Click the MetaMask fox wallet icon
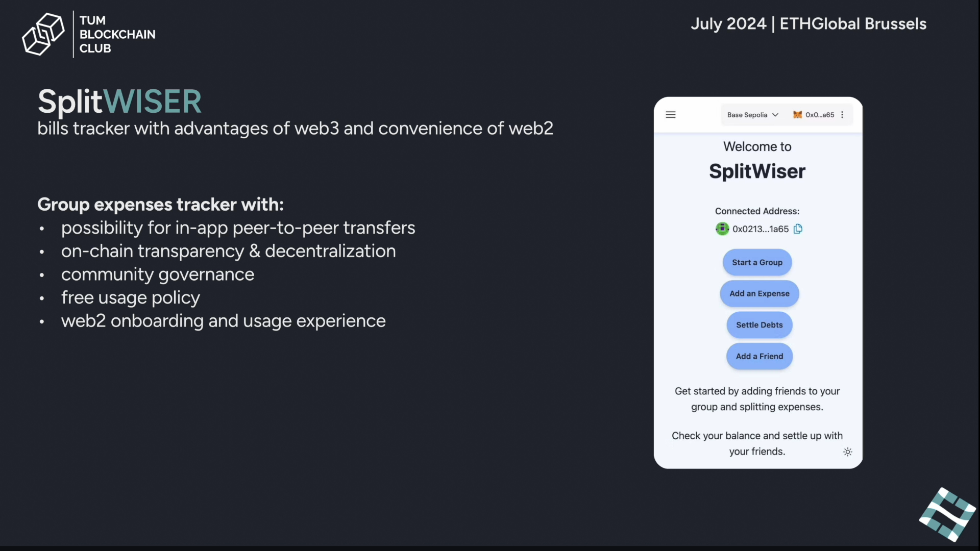The height and width of the screenshot is (551, 980). (797, 115)
